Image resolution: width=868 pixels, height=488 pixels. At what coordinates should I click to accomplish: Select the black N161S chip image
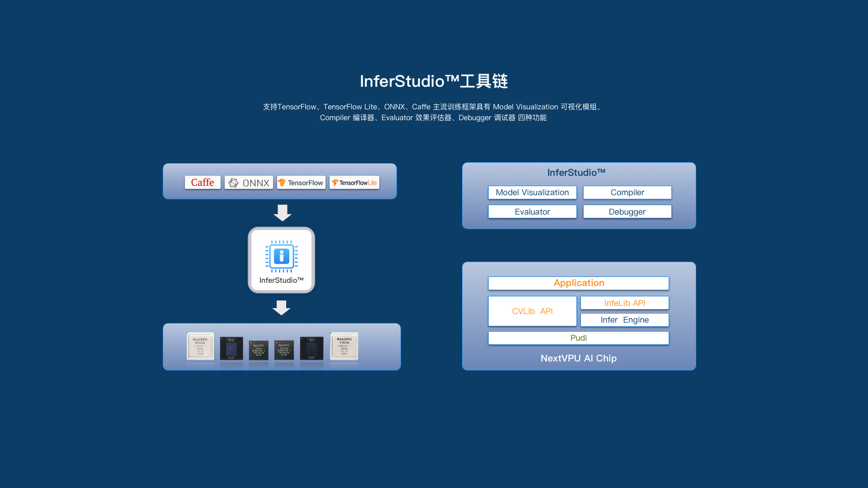[x=259, y=350]
